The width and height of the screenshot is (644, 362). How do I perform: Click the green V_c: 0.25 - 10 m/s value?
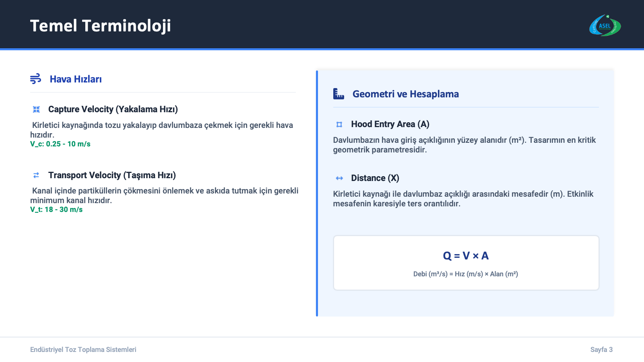pyautogui.click(x=60, y=144)
